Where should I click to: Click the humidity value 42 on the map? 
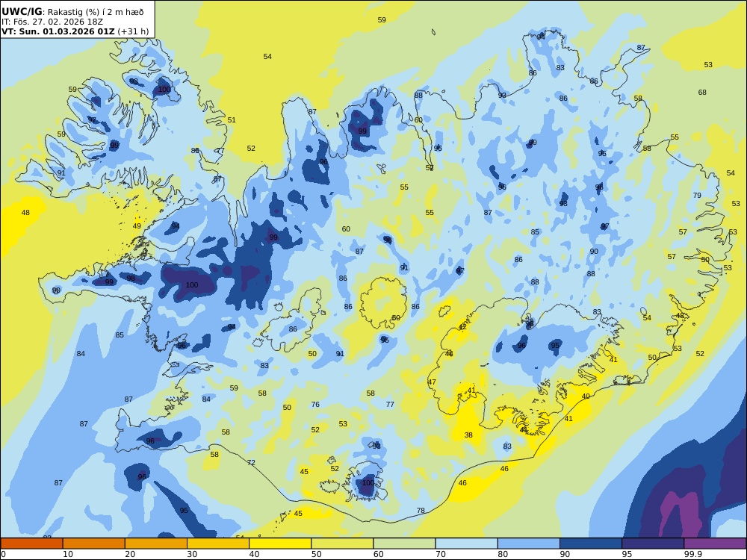[462, 327]
